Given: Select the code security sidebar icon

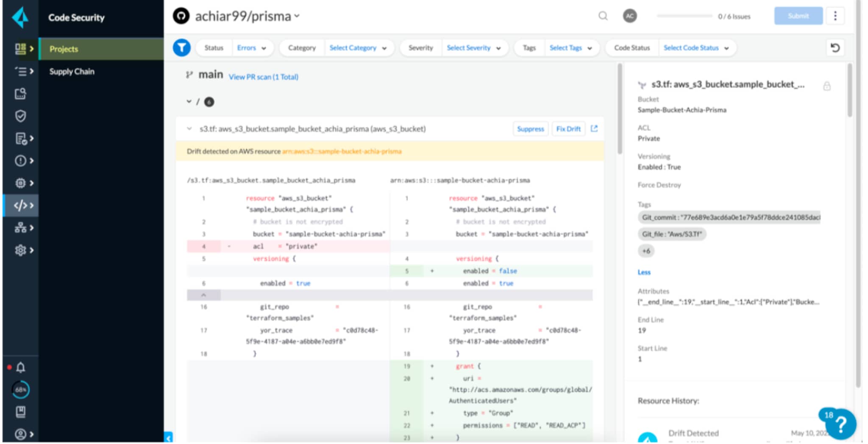Looking at the screenshot, I should coord(20,206).
